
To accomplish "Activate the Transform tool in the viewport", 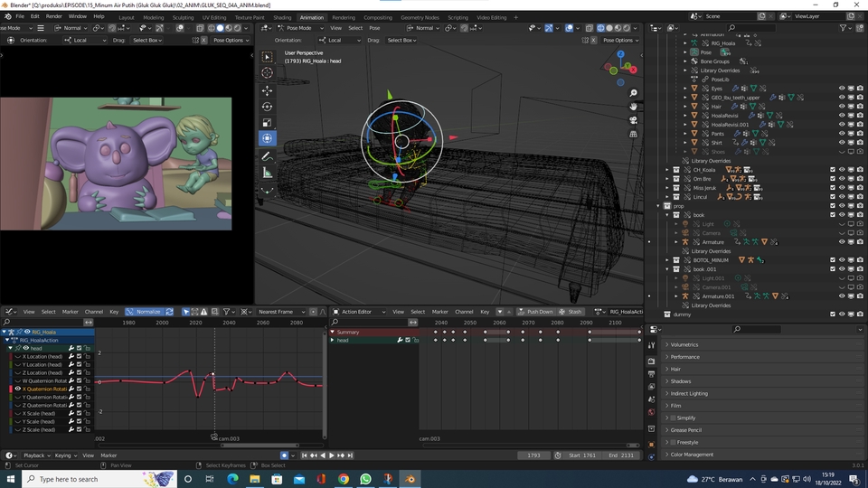I will click(x=268, y=138).
